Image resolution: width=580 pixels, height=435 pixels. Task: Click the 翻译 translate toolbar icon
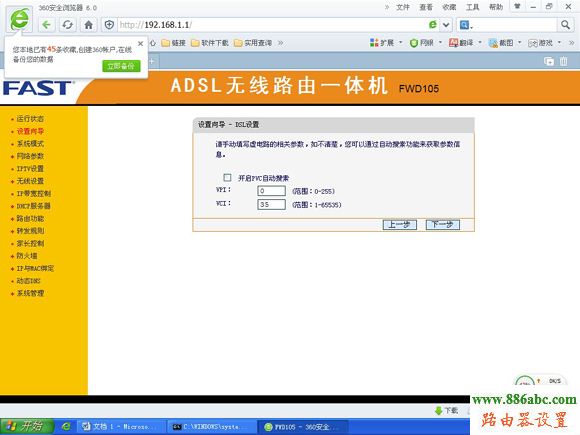(x=461, y=43)
